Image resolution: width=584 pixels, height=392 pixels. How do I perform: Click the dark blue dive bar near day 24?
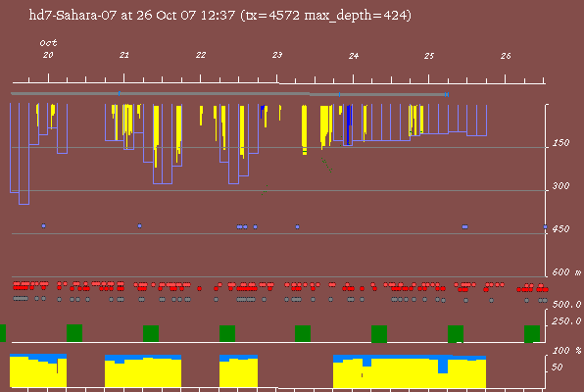click(x=349, y=124)
